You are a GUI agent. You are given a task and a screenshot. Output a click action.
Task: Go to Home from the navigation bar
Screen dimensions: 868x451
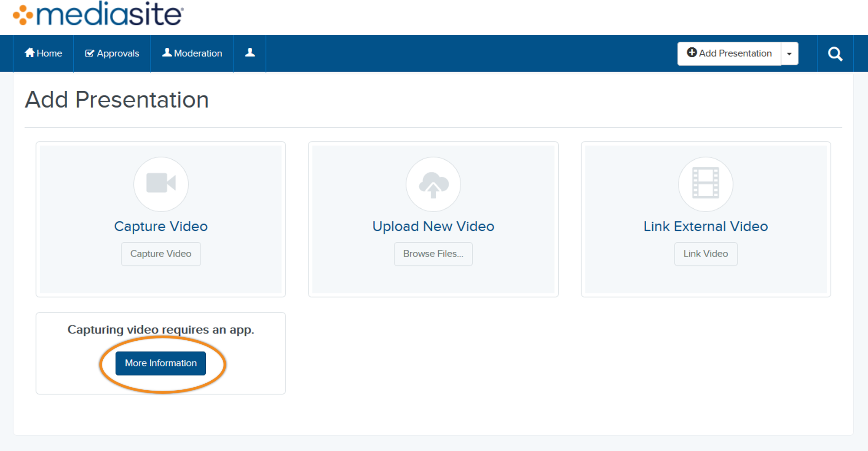43,53
